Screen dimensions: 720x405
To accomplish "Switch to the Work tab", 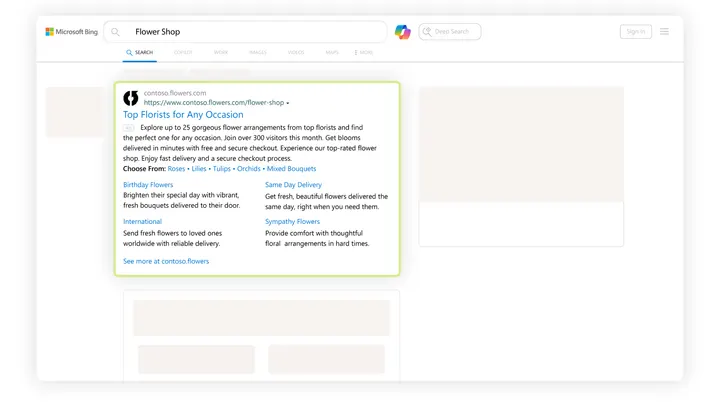I will pyautogui.click(x=221, y=52).
